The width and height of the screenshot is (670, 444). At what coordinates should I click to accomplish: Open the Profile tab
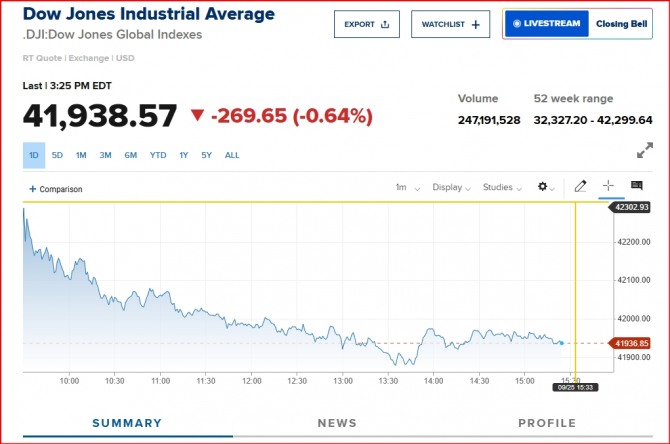[x=547, y=423]
